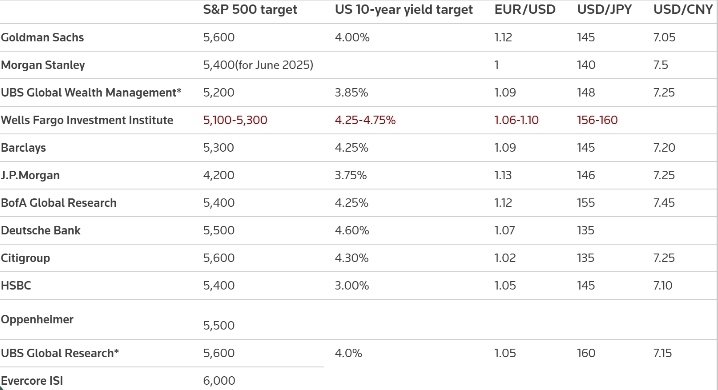Screen dimensions: 718x390
Task: Select J.P.Morgan's 4,200 S&P target
Action: pyautogui.click(x=218, y=175)
